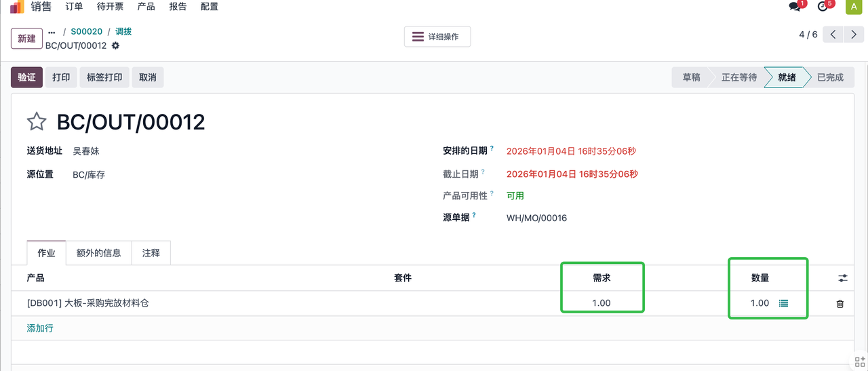The image size is (868, 371).
Task: Click gear icon next to BC/OUT/00012
Action: click(x=115, y=45)
